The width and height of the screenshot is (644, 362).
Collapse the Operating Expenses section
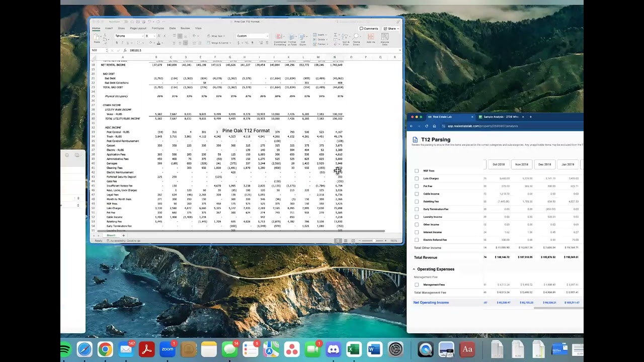pyautogui.click(x=414, y=269)
